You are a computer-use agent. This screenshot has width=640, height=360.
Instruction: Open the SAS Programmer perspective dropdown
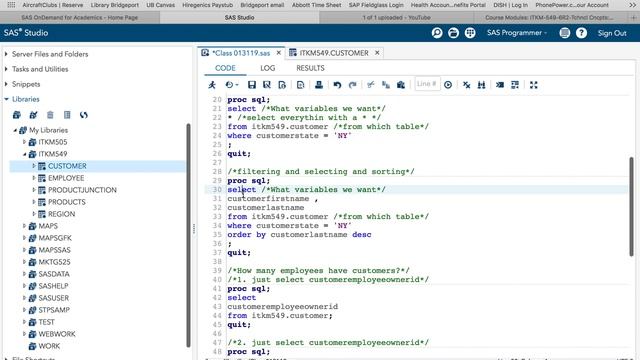[x=517, y=33]
